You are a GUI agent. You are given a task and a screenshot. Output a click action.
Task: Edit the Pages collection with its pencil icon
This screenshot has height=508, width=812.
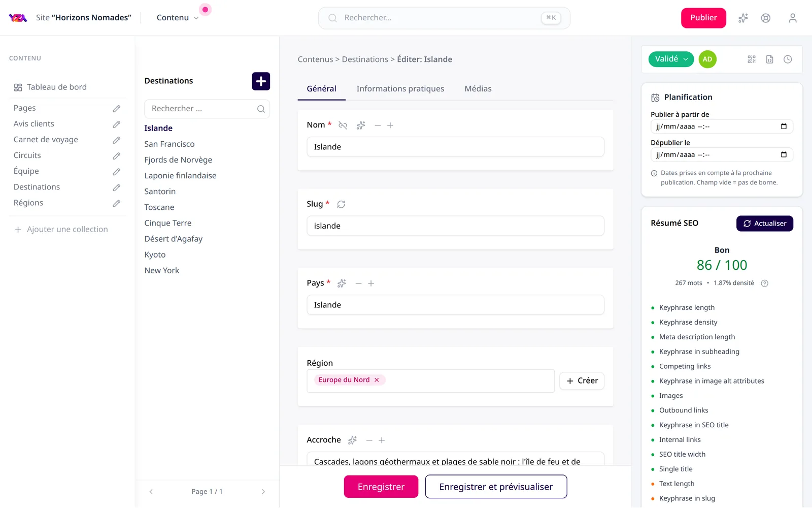[116, 109]
